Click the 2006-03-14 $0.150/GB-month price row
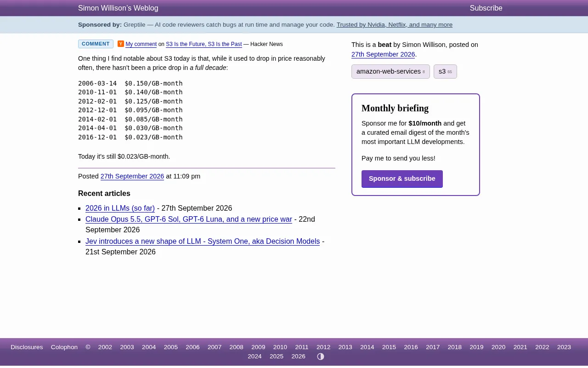This screenshot has width=588, height=368. [130, 83]
